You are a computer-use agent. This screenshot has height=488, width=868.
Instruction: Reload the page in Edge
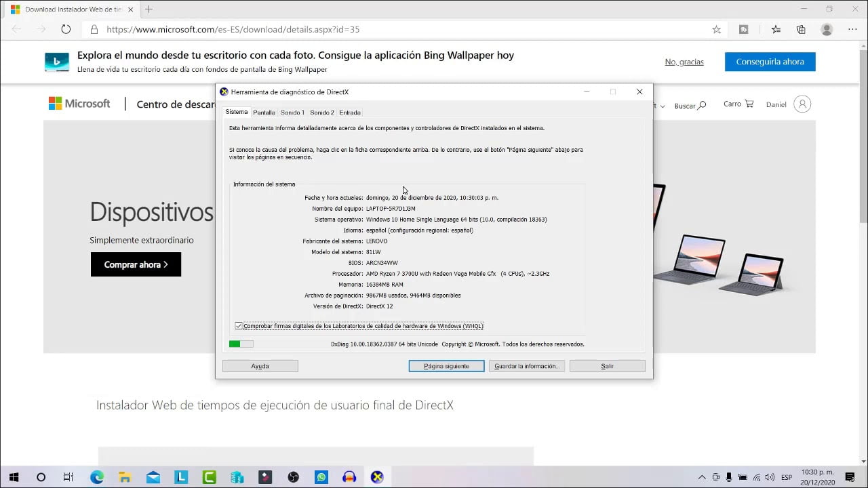(x=66, y=29)
